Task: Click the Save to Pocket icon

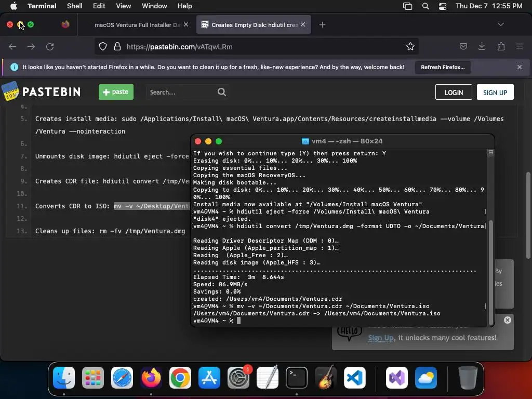Action: pyautogui.click(x=463, y=46)
